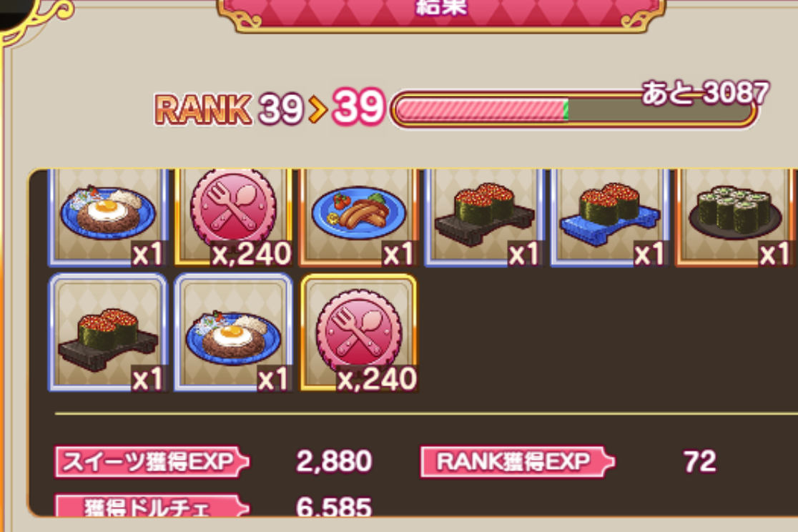Choose the ikura sushi on black tray in first row
Screen dimensions: 798x532
484,217
